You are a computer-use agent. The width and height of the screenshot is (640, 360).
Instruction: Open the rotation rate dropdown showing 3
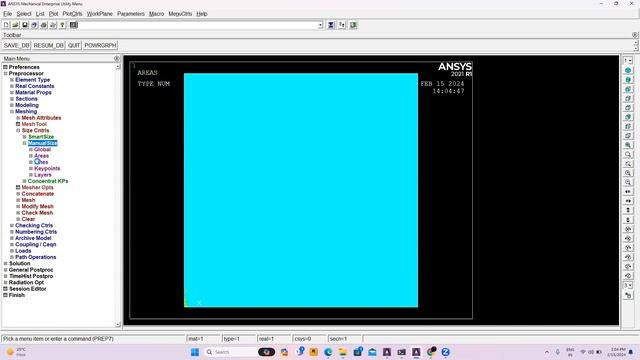click(x=628, y=285)
